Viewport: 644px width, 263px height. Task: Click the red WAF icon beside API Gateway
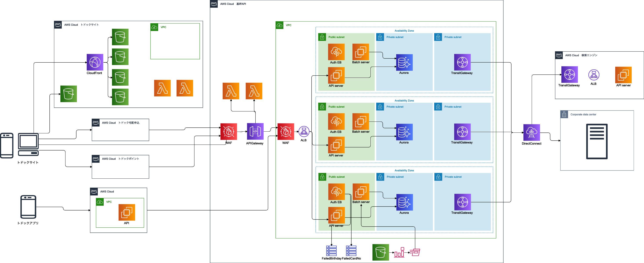[x=229, y=131]
